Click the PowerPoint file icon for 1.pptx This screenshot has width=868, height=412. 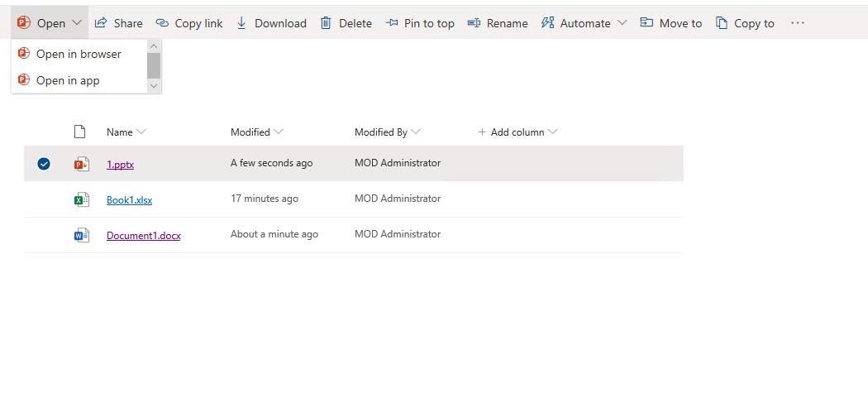pyautogui.click(x=82, y=164)
